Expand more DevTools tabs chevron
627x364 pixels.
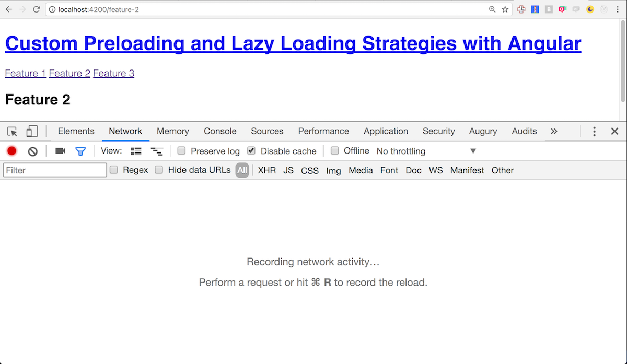coord(554,131)
